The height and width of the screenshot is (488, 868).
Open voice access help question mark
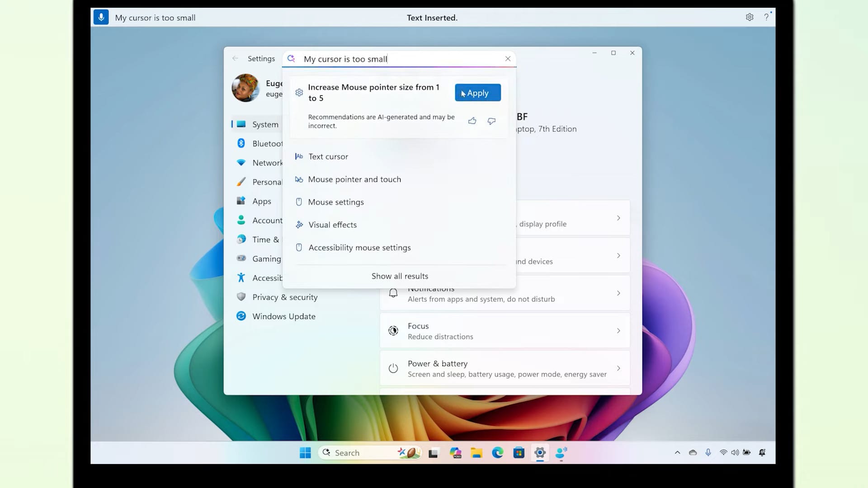pyautogui.click(x=766, y=17)
